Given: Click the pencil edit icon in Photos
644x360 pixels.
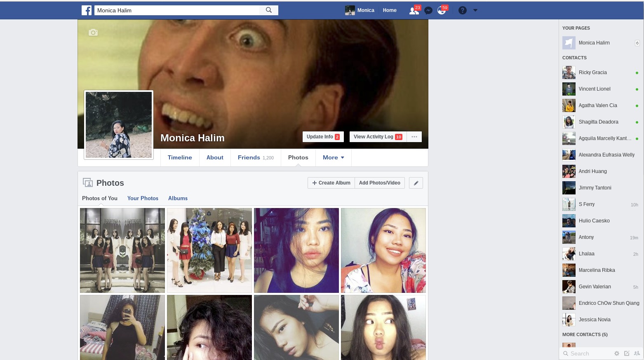Looking at the screenshot, I should pos(416,183).
